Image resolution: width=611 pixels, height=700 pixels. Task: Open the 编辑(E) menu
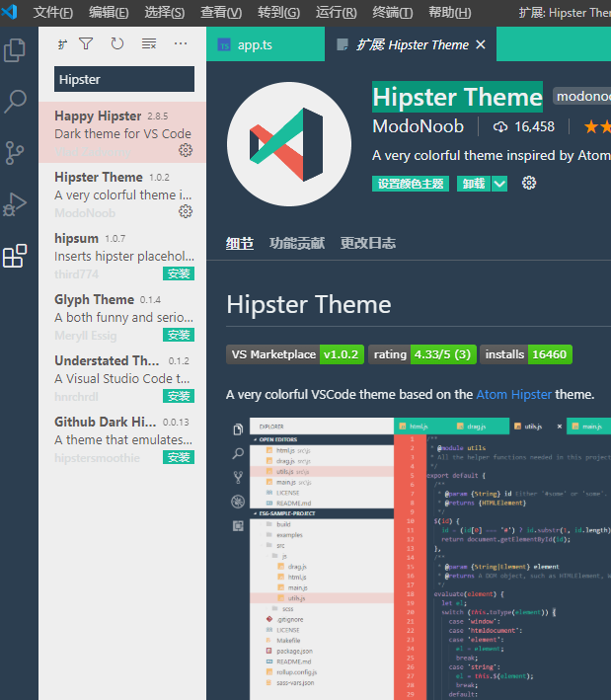pyautogui.click(x=109, y=12)
